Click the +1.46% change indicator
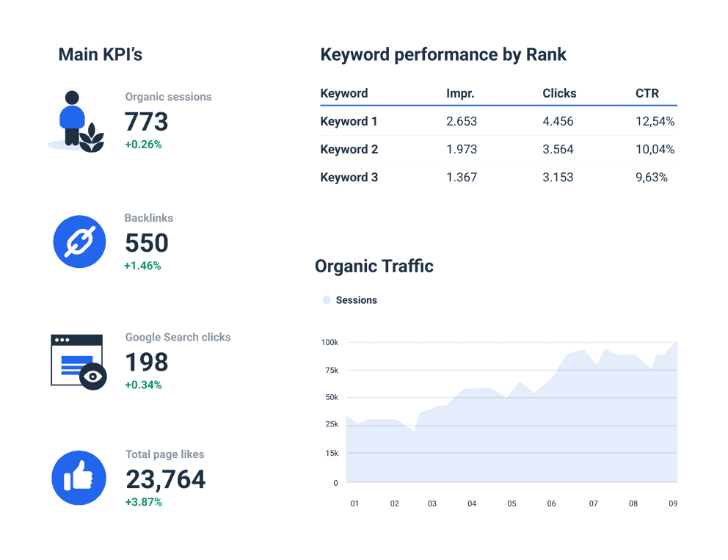Screen dimensions: 728x560 [142, 266]
